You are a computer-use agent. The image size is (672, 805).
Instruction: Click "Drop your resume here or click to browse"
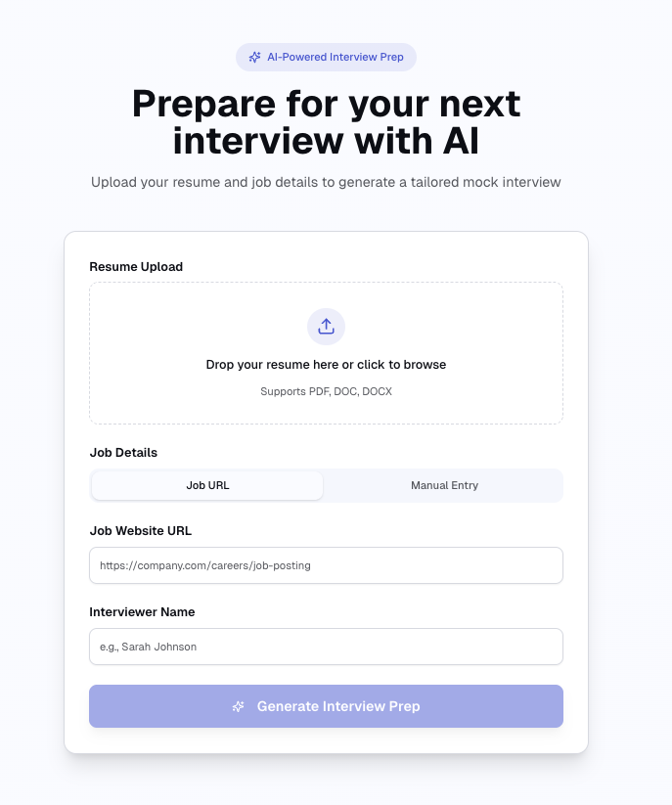tap(326, 365)
